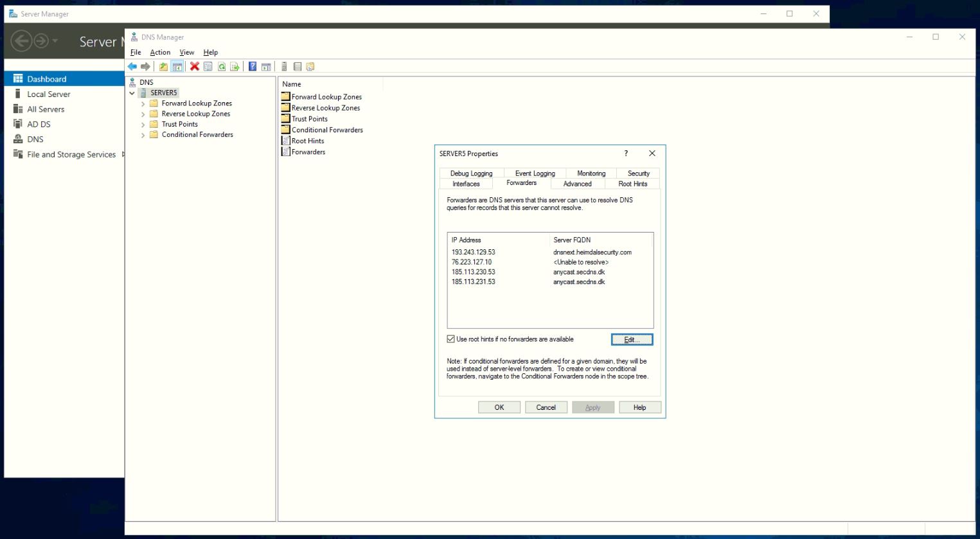Open Properties via toolbar icon
Viewport: 980px width, 539px height.
pyautogui.click(x=208, y=67)
